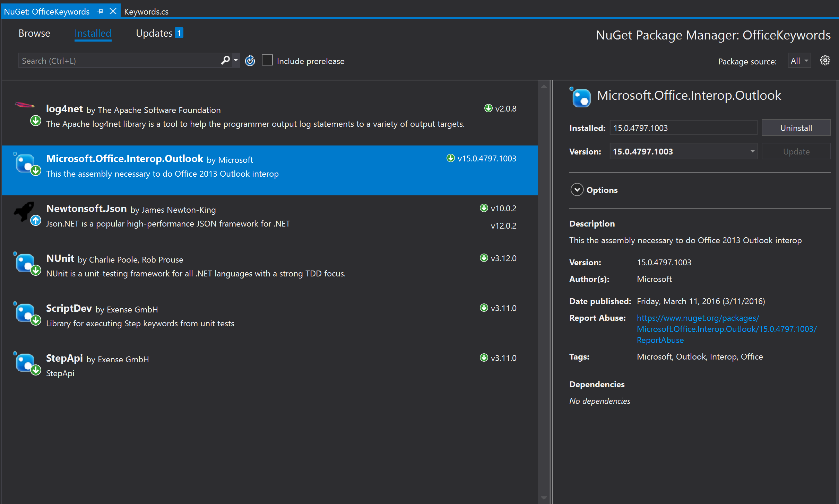Close the NuGet OfficeKeywords tab
The height and width of the screenshot is (504, 839).
(x=113, y=11)
